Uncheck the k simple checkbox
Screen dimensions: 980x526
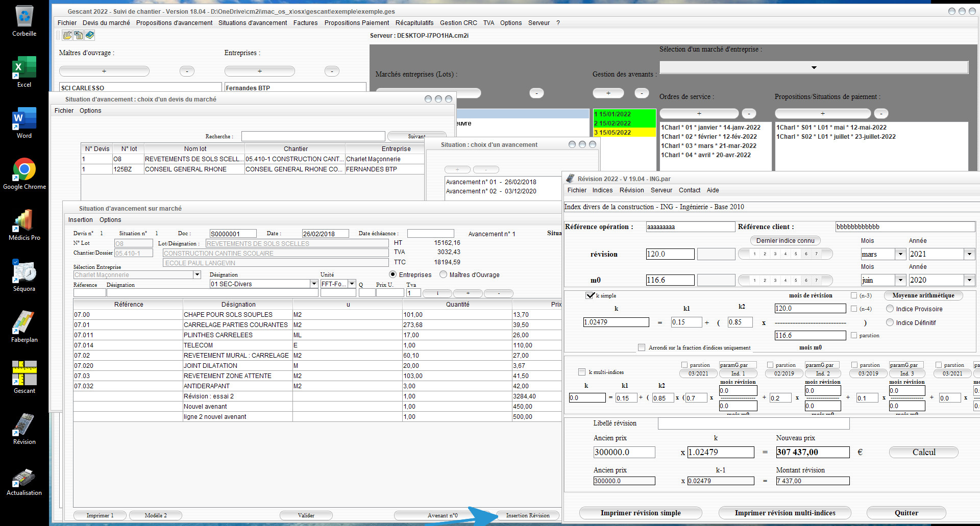590,295
